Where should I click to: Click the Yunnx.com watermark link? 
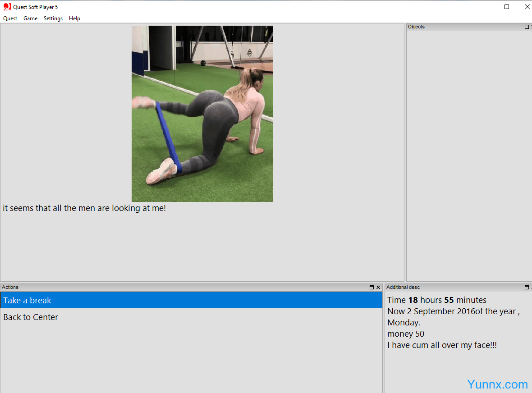point(497,384)
